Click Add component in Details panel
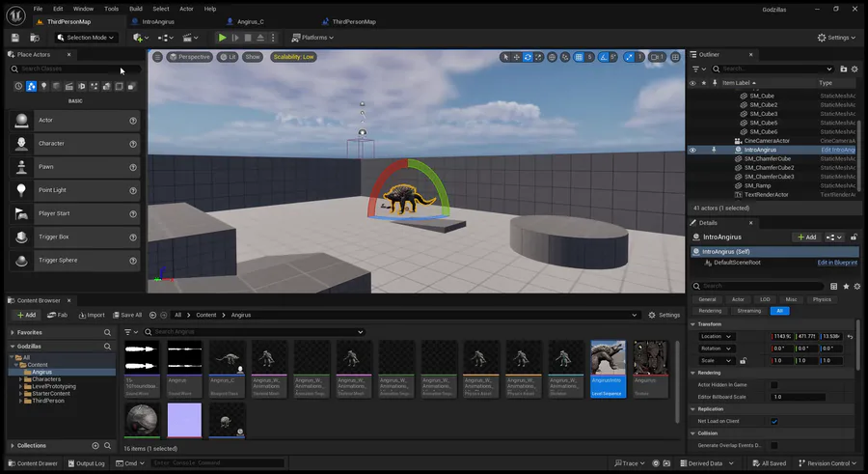This screenshot has width=868, height=474. coord(807,237)
